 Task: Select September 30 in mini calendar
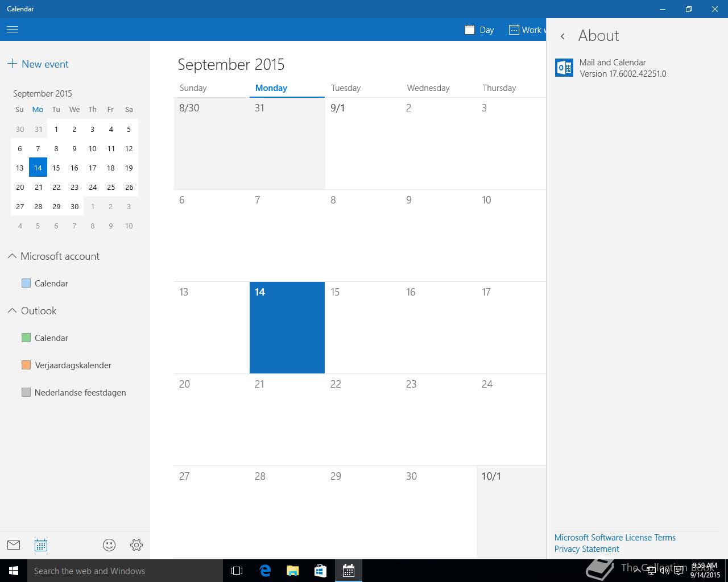(75, 206)
